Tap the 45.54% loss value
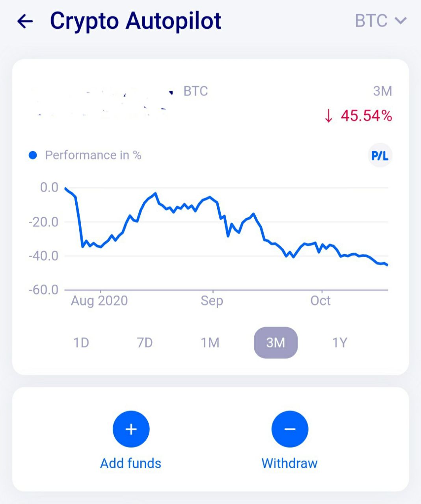 point(366,116)
